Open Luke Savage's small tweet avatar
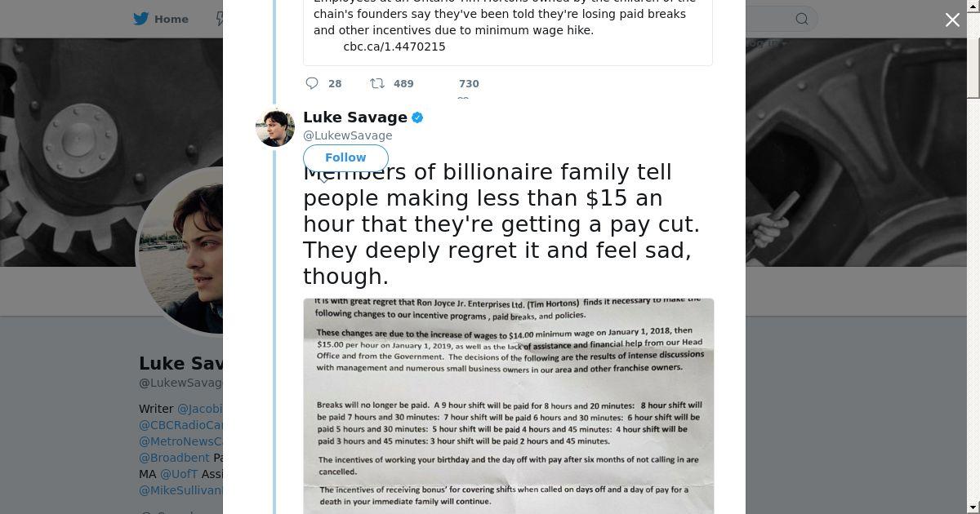The height and width of the screenshot is (514, 980). click(275, 126)
